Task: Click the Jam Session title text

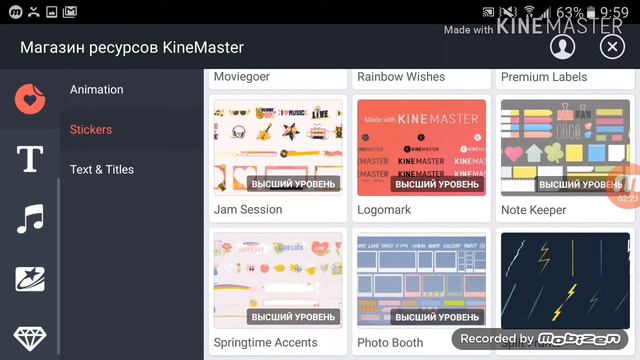Action: coord(248,209)
